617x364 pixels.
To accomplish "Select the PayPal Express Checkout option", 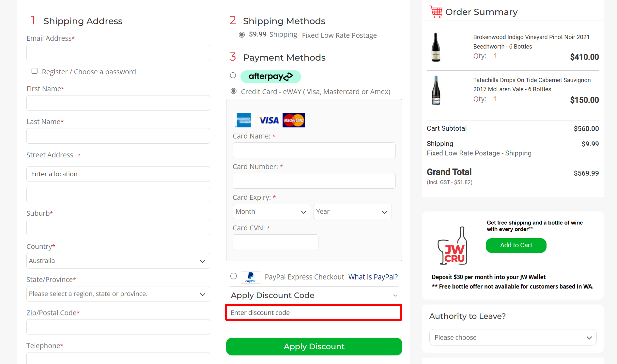I will [x=233, y=276].
